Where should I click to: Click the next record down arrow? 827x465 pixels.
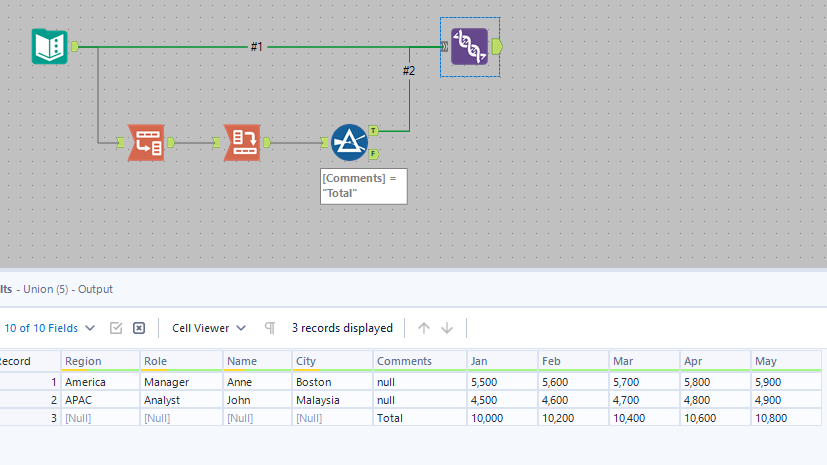(447, 328)
